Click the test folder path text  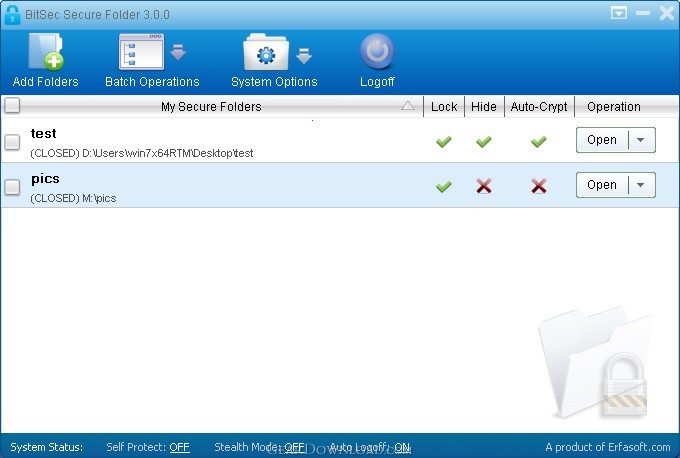pos(142,153)
